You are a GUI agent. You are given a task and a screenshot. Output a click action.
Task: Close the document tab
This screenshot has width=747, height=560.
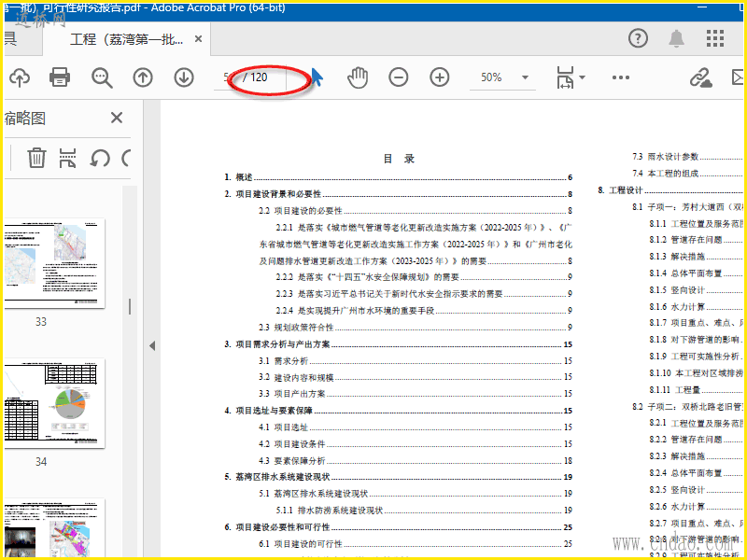[x=198, y=39]
